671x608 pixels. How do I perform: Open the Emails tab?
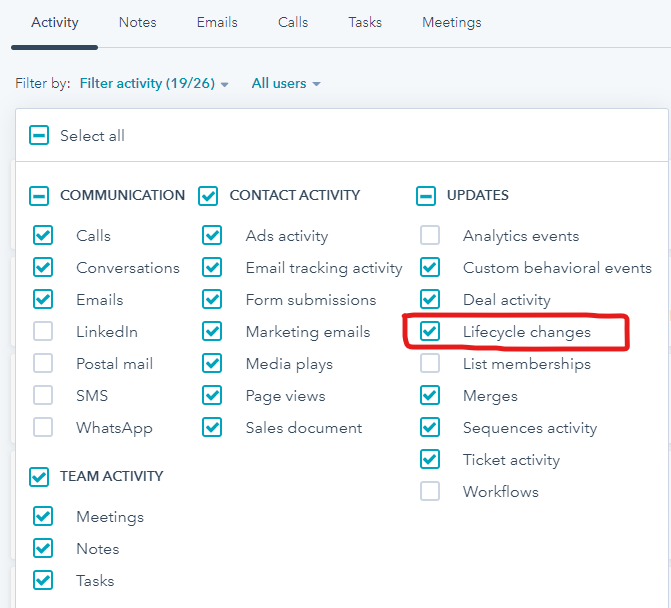coord(217,22)
